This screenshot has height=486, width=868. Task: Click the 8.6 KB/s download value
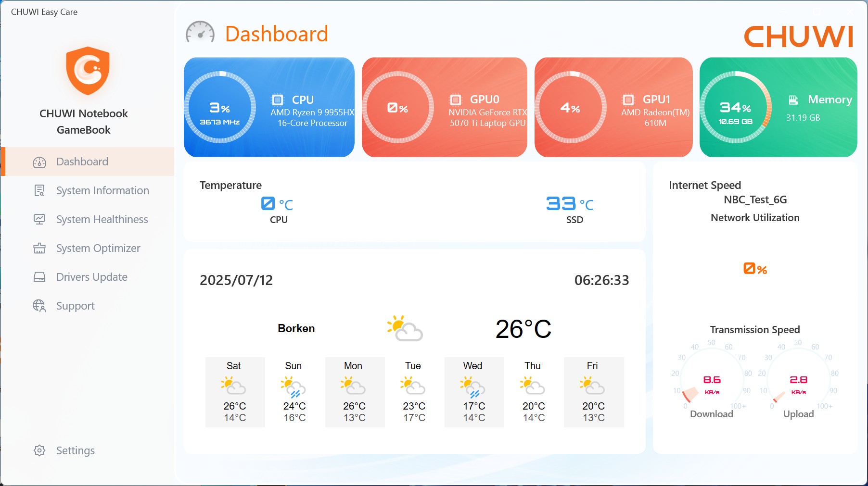point(712,385)
